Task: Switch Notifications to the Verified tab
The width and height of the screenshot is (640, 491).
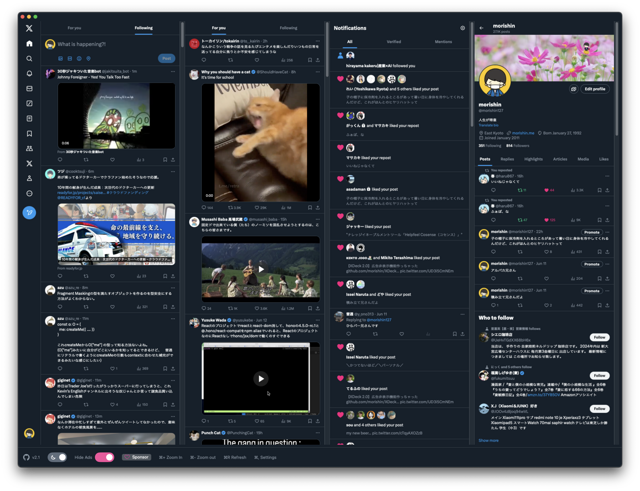Action: click(394, 42)
